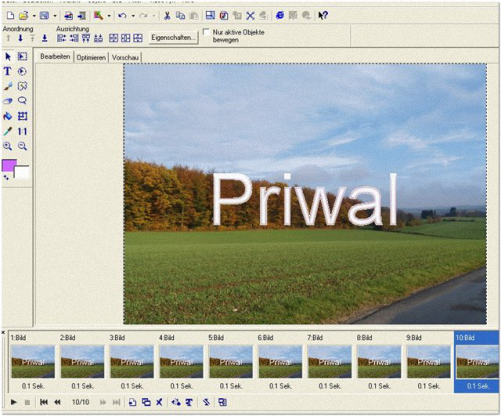The image size is (501, 416).
Task: Switch to the Bearbeiten tab
Action: click(x=55, y=57)
